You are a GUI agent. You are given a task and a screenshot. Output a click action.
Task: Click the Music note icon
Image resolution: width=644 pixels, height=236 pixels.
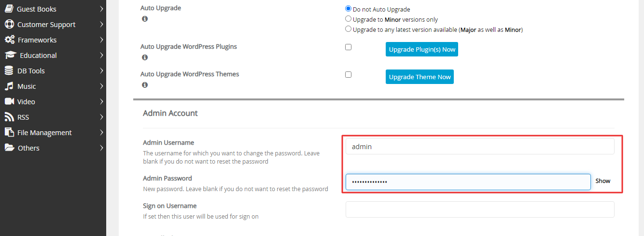9,86
